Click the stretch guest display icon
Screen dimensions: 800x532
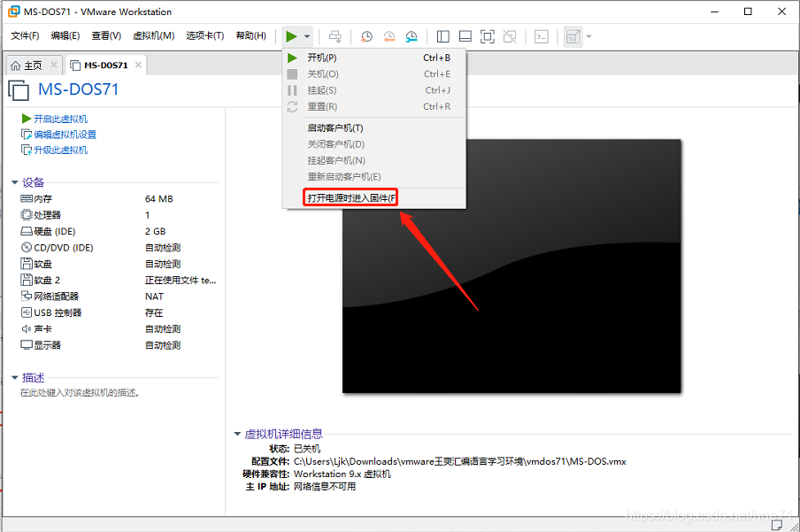coord(573,37)
